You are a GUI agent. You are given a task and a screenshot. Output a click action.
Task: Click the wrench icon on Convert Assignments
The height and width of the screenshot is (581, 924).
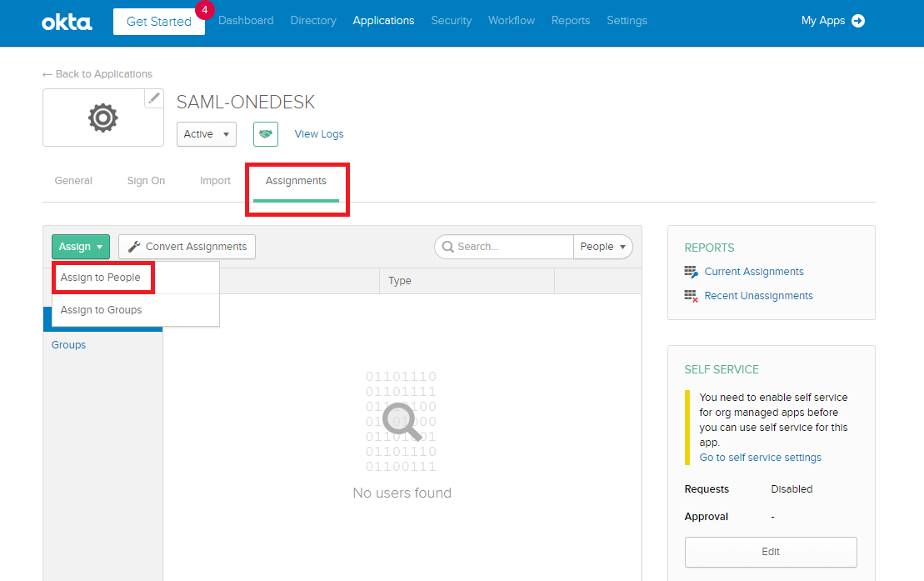click(x=134, y=247)
